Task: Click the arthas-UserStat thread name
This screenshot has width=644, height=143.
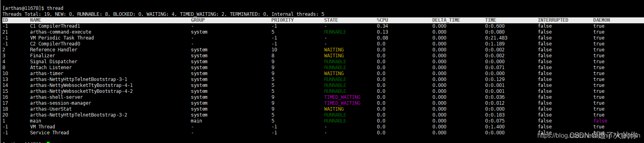Action: 51,109
